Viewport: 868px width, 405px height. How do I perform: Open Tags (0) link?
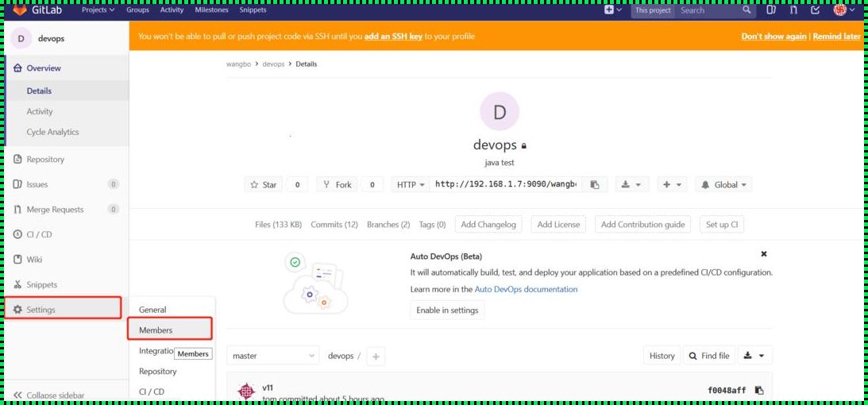(432, 225)
